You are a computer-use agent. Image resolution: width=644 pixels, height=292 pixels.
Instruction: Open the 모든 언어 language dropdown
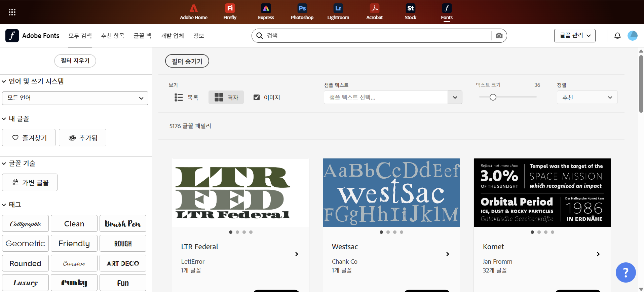[x=75, y=98]
